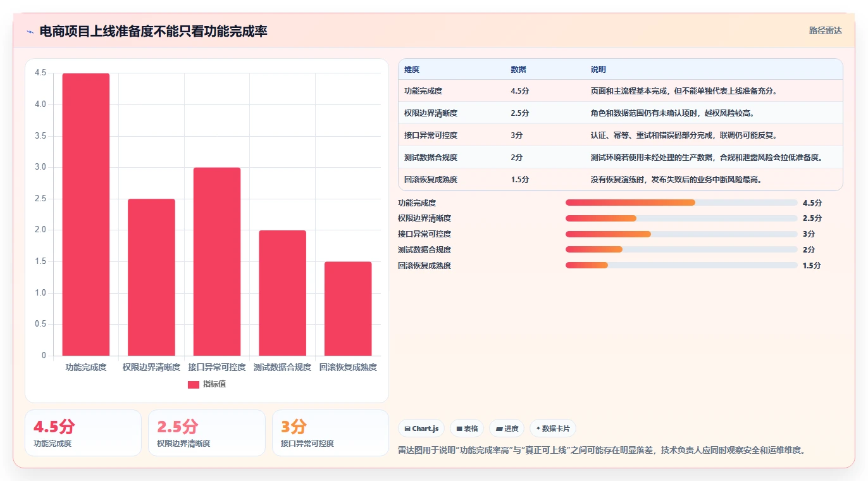Click the 权限边界清晰度 progress bar

[681, 218]
